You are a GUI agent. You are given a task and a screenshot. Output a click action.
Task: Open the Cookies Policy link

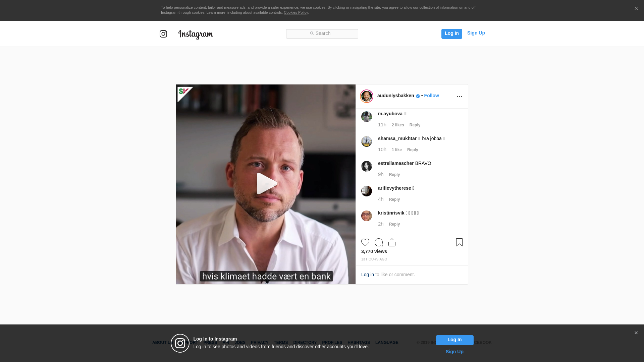pyautogui.click(x=296, y=12)
